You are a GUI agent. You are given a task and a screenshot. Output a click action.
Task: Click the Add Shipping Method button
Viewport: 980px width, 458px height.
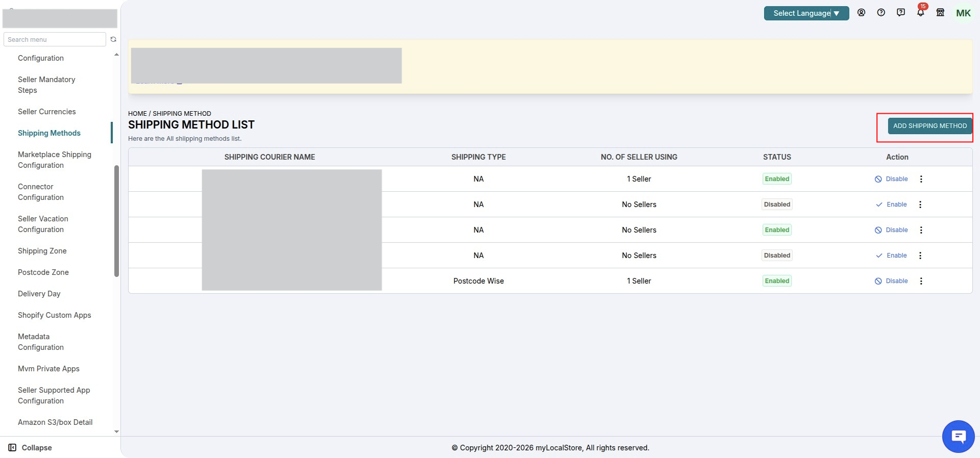click(x=929, y=126)
